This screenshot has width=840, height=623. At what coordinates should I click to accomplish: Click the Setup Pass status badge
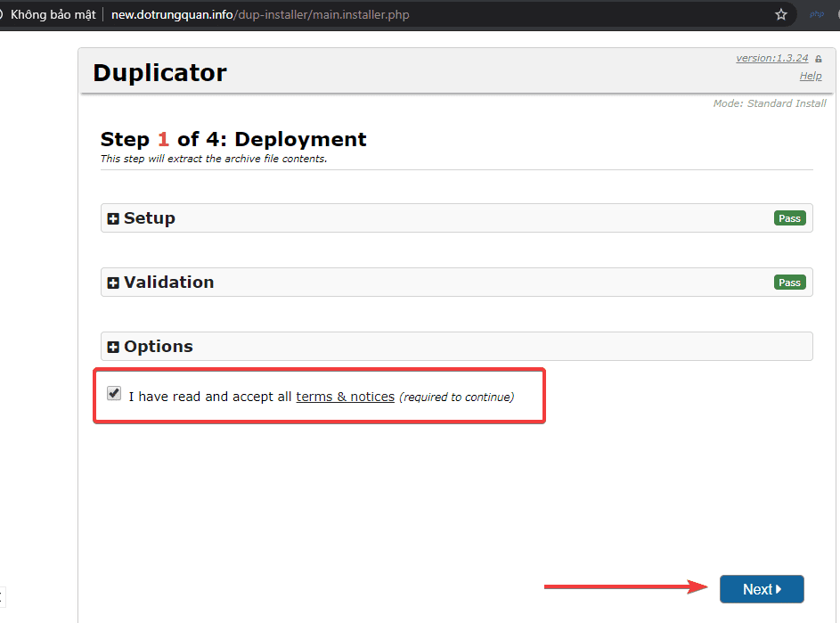pyautogui.click(x=789, y=218)
